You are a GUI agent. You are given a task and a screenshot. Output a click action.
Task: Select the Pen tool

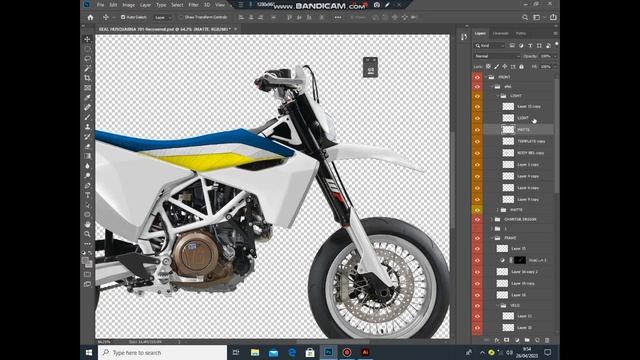[87, 185]
